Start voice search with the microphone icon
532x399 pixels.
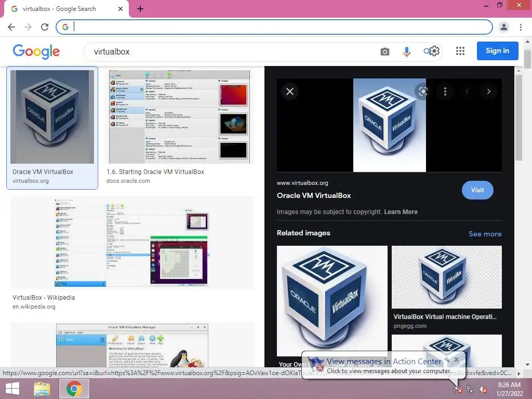tap(406, 51)
